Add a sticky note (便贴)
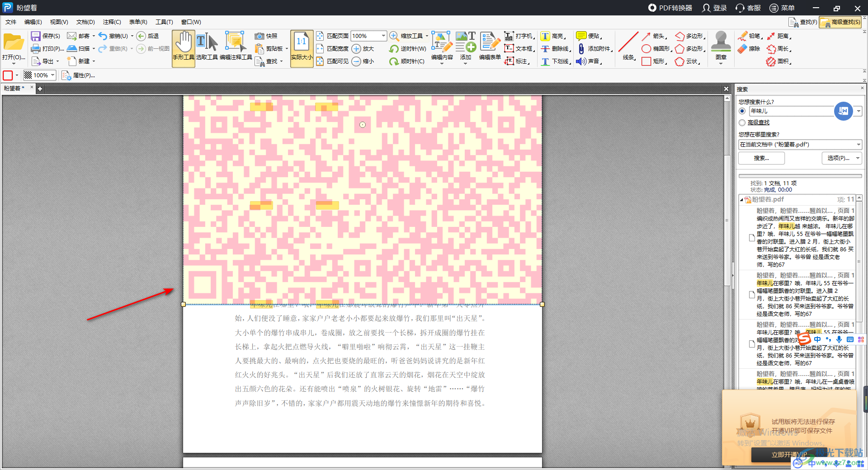Viewport: 868px width, 470px height. pyautogui.click(x=589, y=36)
